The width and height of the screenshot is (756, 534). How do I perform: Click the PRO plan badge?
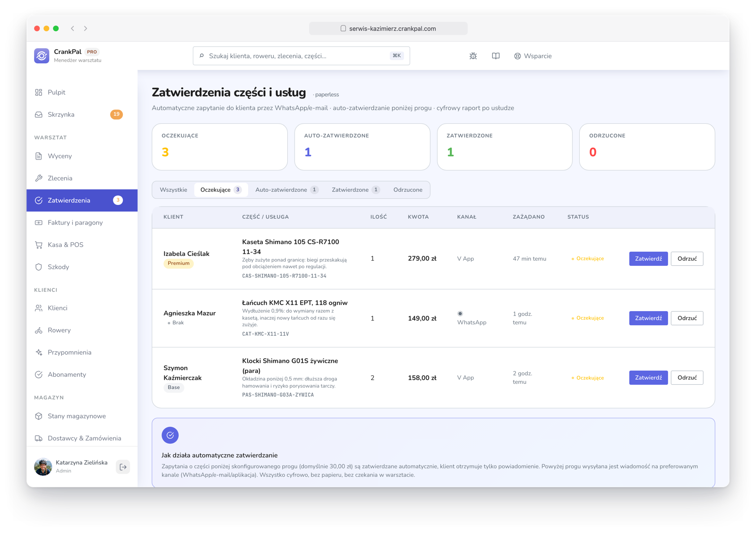click(92, 52)
